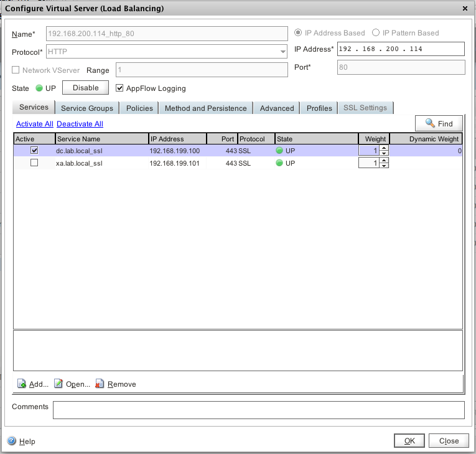
Task: Click the Open service icon
Action: [x=58, y=384]
